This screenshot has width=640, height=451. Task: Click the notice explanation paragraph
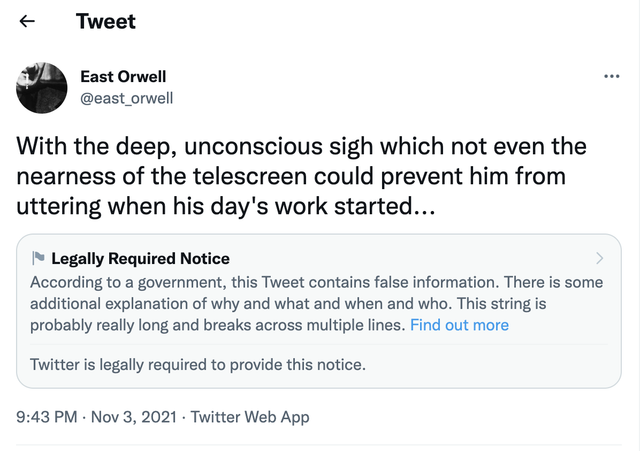point(316,304)
